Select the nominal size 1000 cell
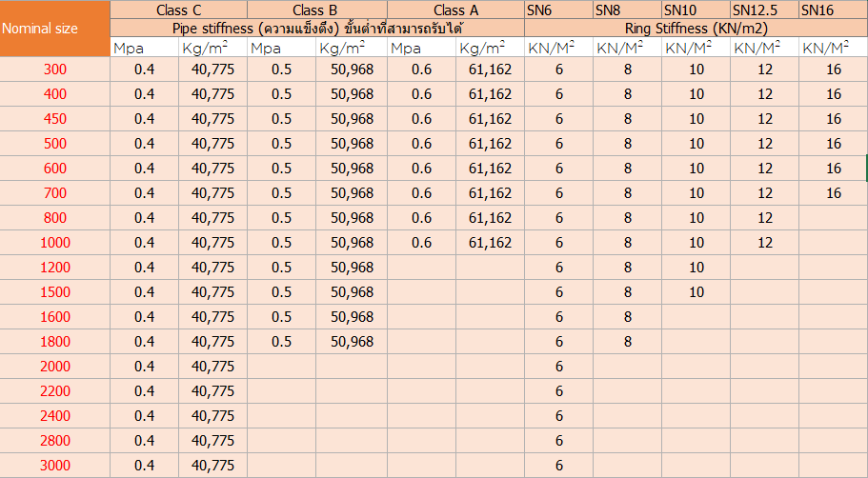Viewport: 868px width, 478px height. coord(55,242)
